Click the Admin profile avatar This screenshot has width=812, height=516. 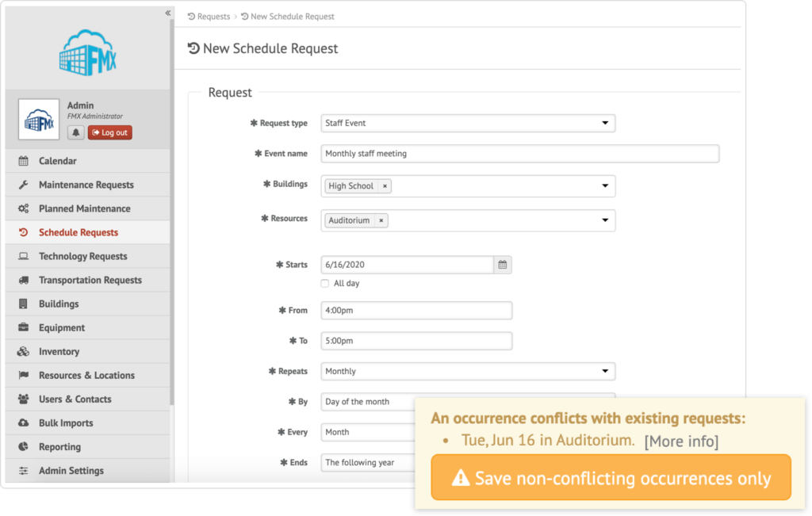[x=39, y=120]
